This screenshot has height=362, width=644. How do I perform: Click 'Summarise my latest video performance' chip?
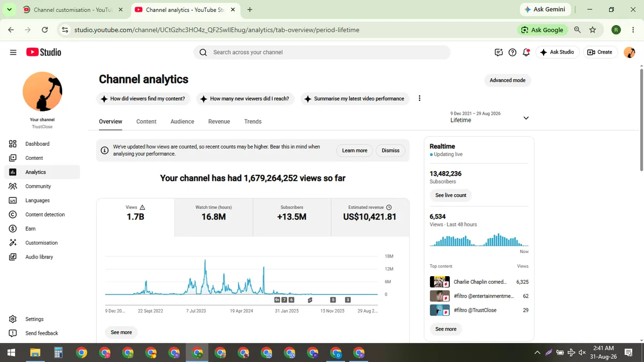pyautogui.click(x=354, y=99)
